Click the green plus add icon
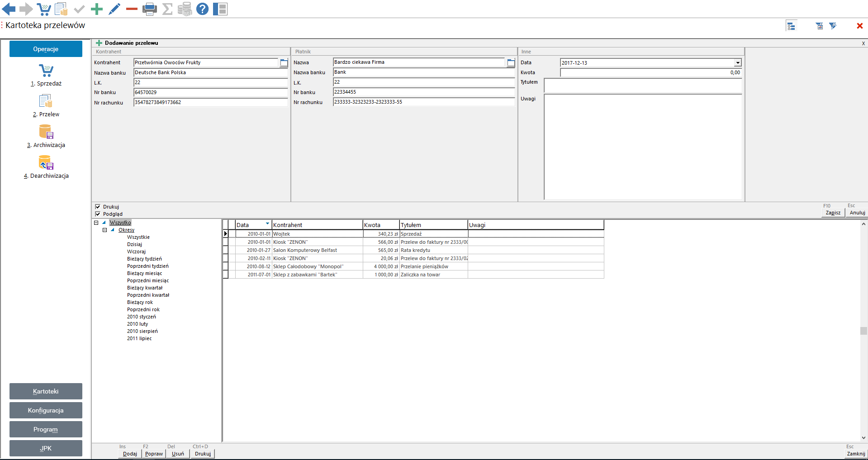Image resolution: width=868 pixels, height=460 pixels. click(96, 9)
